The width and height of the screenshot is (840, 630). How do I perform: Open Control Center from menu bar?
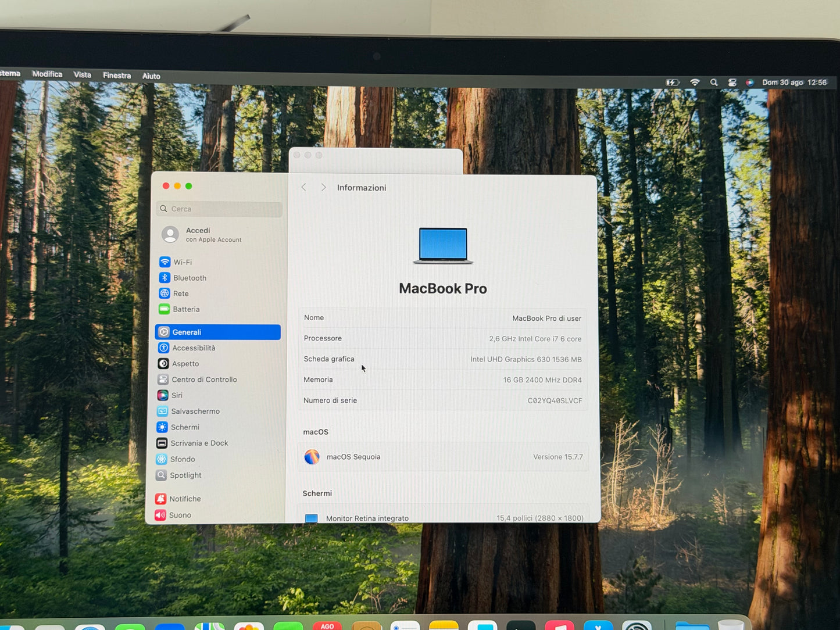(x=732, y=83)
